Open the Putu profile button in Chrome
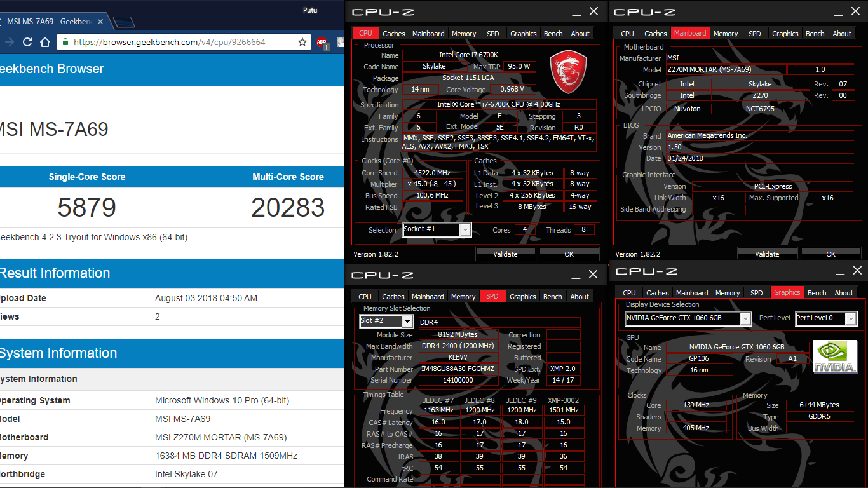868x488 pixels. (x=310, y=10)
